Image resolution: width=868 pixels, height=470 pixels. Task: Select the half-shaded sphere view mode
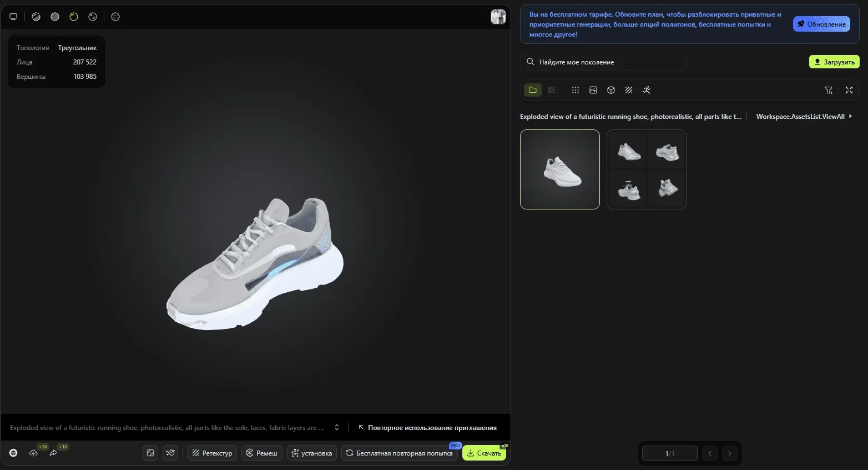click(36, 17)
